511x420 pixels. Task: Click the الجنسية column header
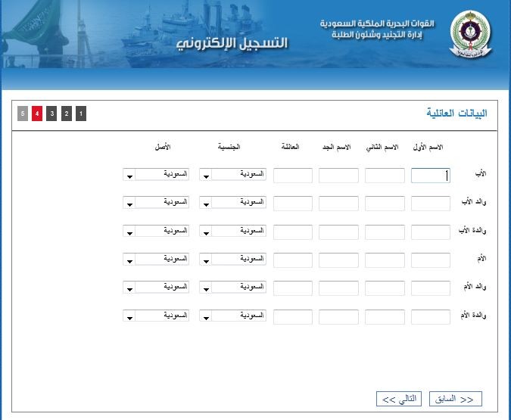[229, 147]
